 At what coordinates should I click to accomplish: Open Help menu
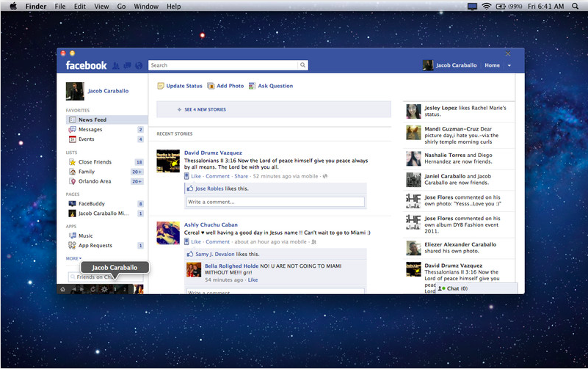(174, 6)
